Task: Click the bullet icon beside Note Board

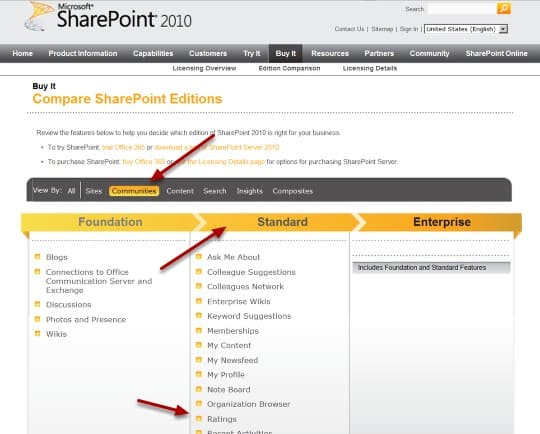Action: (x=199, y=389)
